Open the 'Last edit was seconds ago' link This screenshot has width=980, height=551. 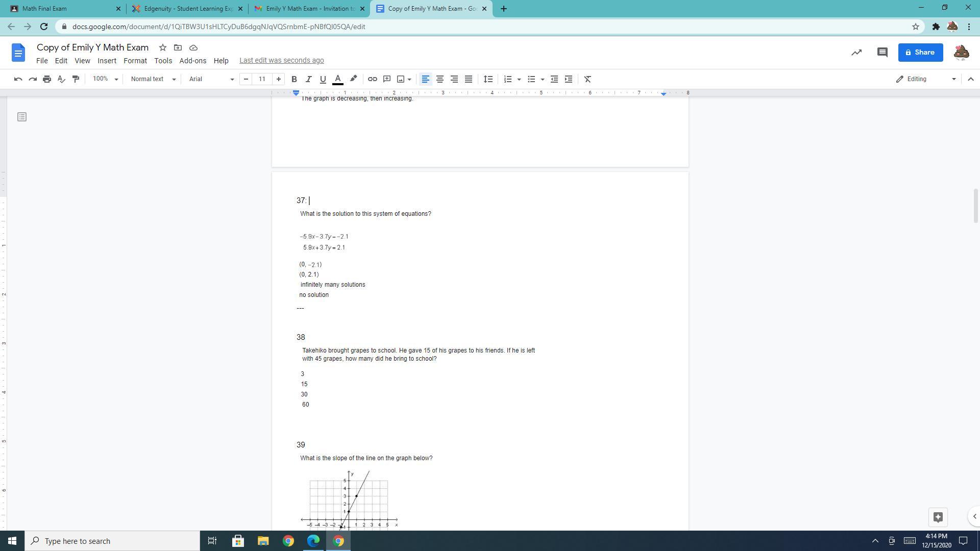coord(281,60)
